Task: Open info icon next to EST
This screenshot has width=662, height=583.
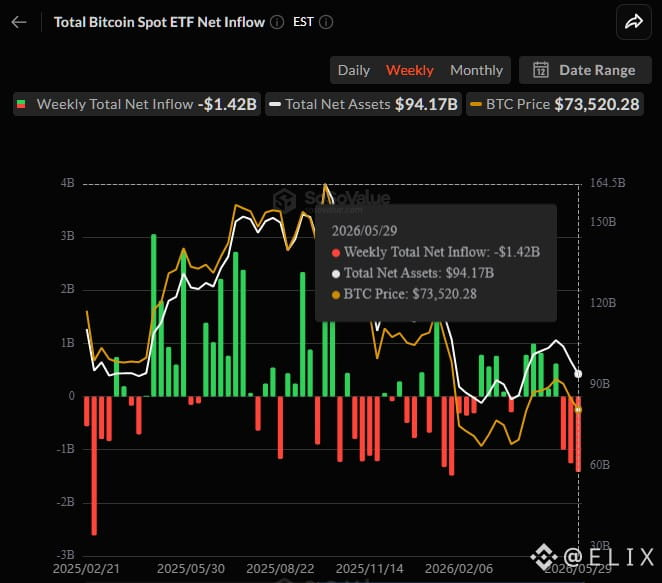Action: (x=326, y=22)
